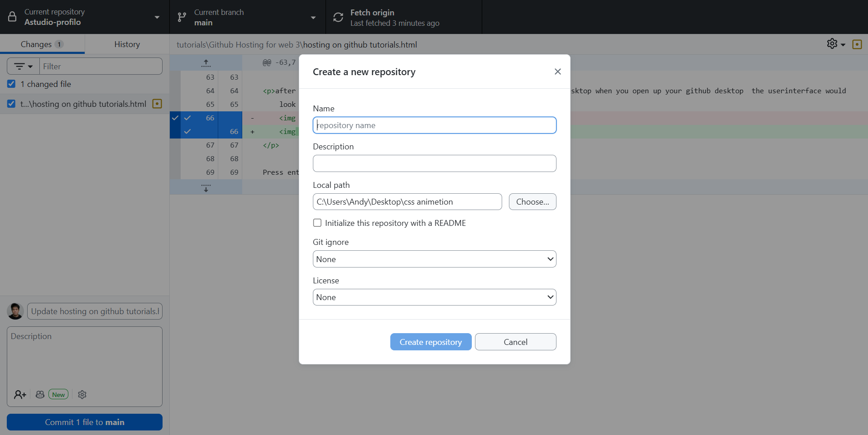Click modified badge beside hosting on github tutorials.html
The height and width of the screenshot is (435, 868).
[157, 104]
